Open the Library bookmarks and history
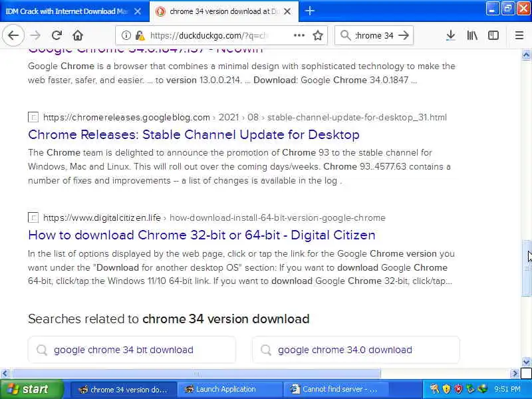 pyautogui.click(x=472, y=35)
